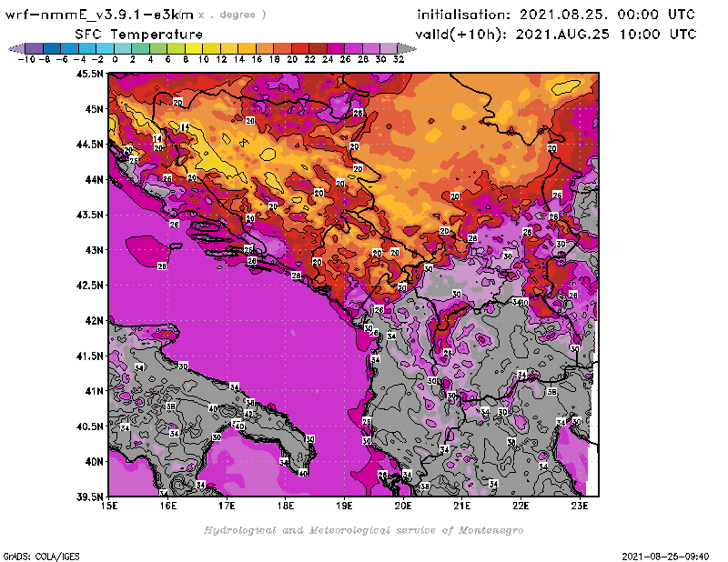Viewport: 728px width, 562px height.
Task: Pick the dark red legend swatch between 22 and 24
Action: [x=318, y=48]
